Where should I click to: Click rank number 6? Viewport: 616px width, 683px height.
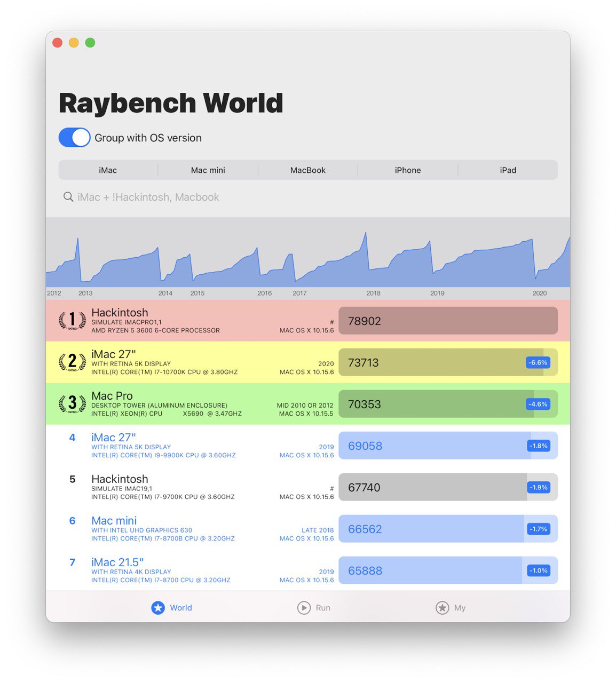(72, 521)
